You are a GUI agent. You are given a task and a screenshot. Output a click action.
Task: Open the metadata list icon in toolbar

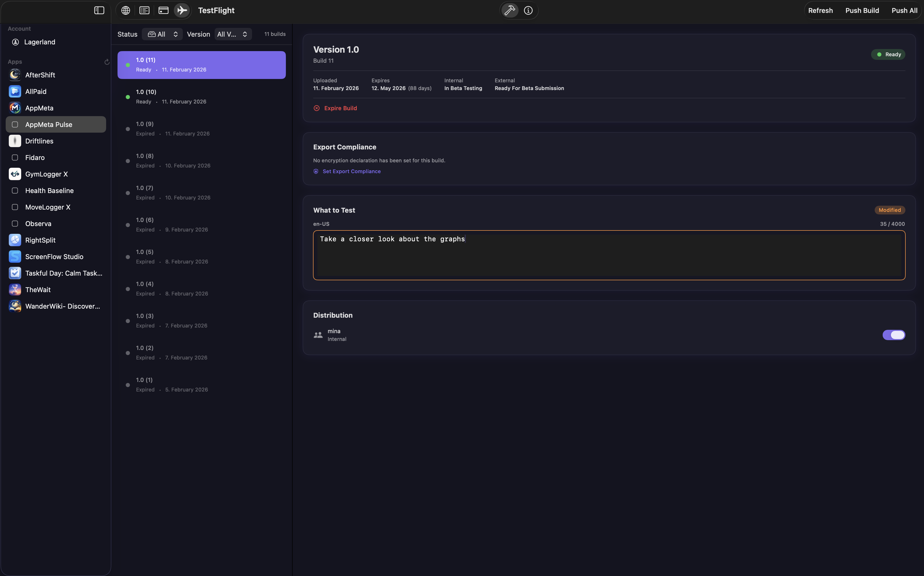click(x=144, y=10)
